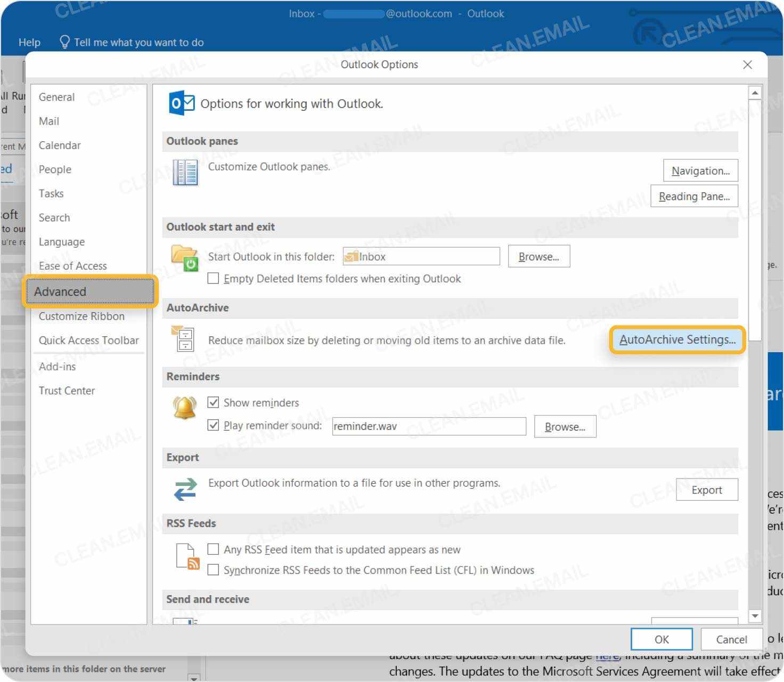Switch to the Trust Center section

67,391
